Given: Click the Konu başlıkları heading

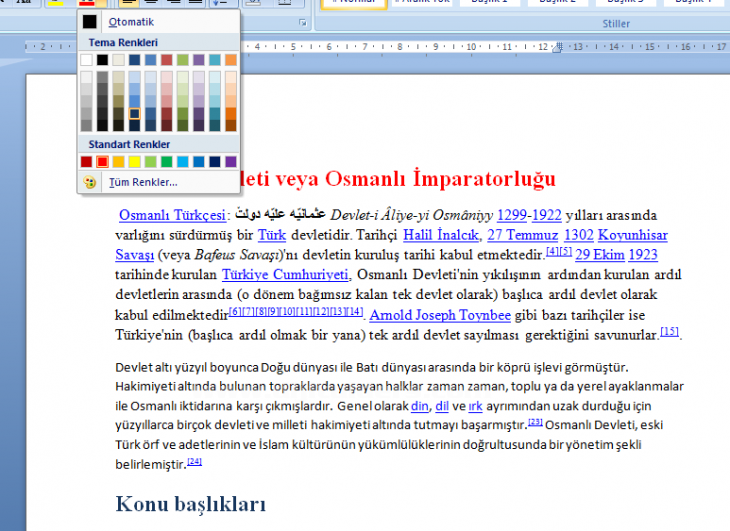Looking at the screenshot, I should (190, 504).
